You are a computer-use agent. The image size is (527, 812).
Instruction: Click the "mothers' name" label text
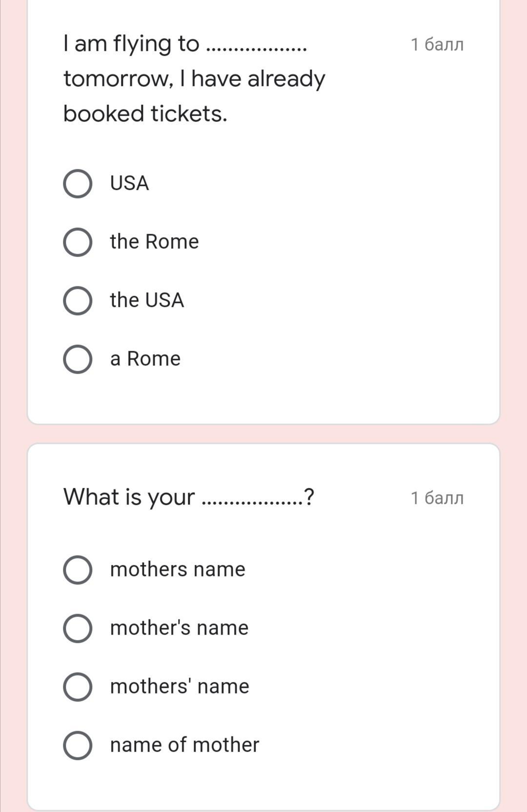point(180,686)
